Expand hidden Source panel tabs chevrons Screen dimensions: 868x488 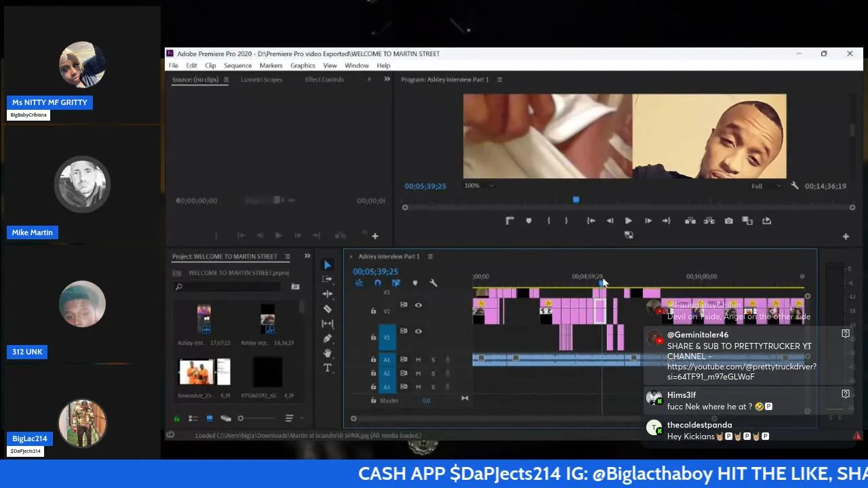coord(387,79)
